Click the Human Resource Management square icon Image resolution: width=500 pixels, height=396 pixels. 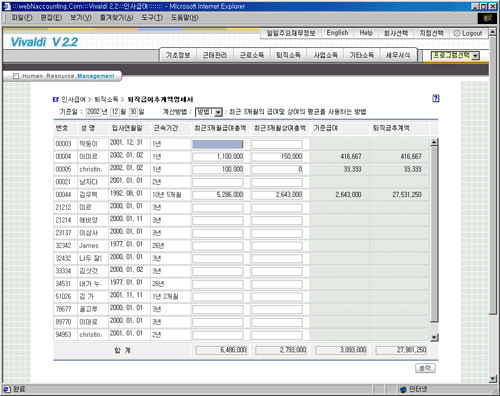(x=16, y=76)
